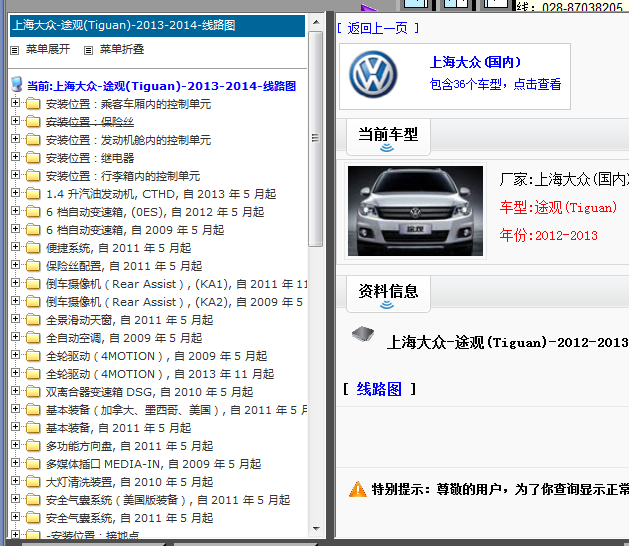Click the tree panel scroll down arrow
This screenshot has height=546, width=629.
316,528
